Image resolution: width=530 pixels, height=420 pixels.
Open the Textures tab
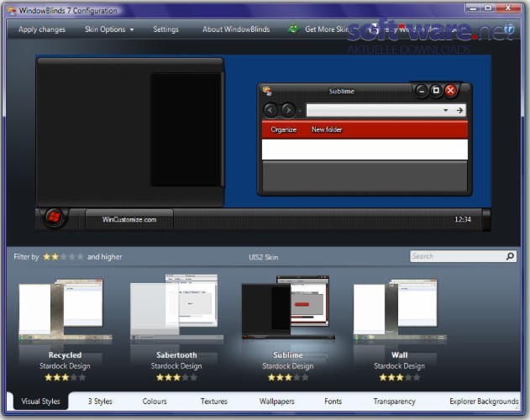(214, 402)
